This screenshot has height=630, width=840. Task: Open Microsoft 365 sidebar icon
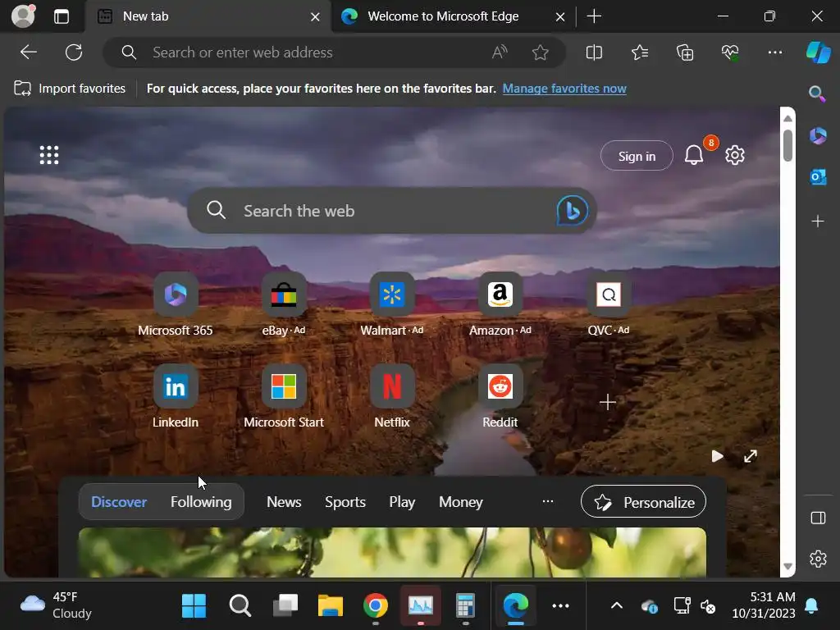click(x=818, y=135)
